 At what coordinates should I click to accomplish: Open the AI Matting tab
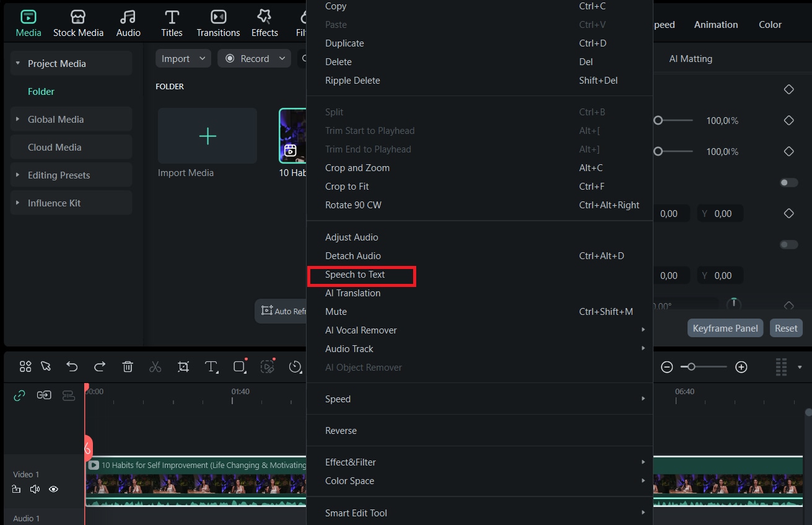tap(691, 59)
